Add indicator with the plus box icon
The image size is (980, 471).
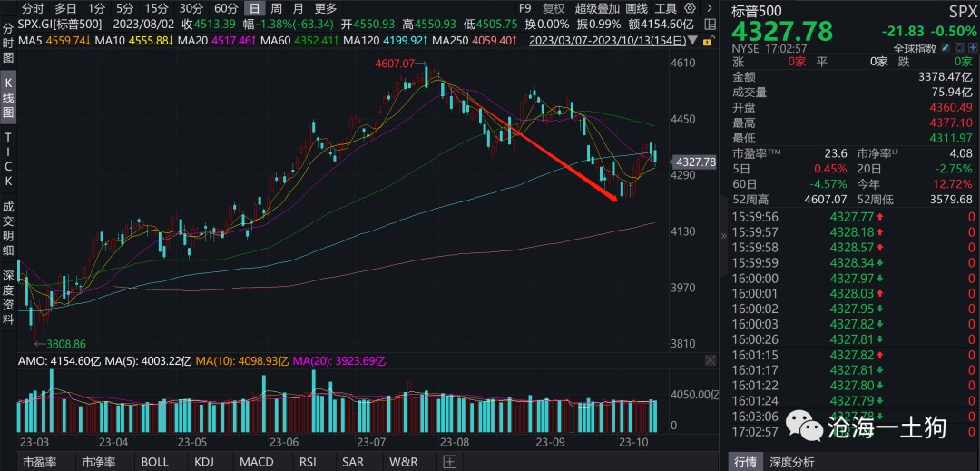coord(449,462)
